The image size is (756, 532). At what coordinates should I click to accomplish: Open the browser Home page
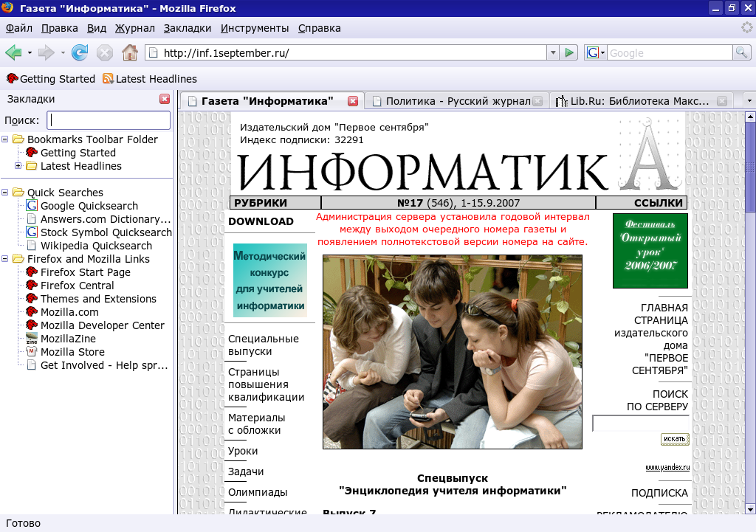click(129, 52)
